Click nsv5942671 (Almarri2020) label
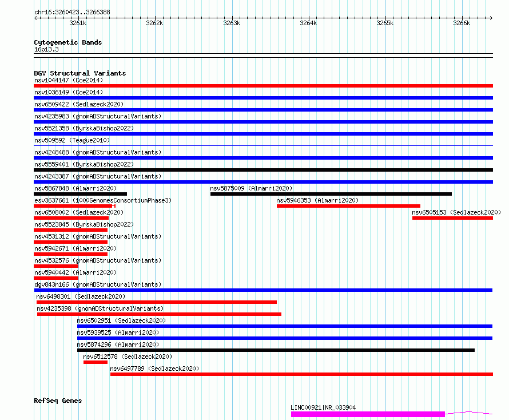 pyautogui.click(x=75, y=248)
